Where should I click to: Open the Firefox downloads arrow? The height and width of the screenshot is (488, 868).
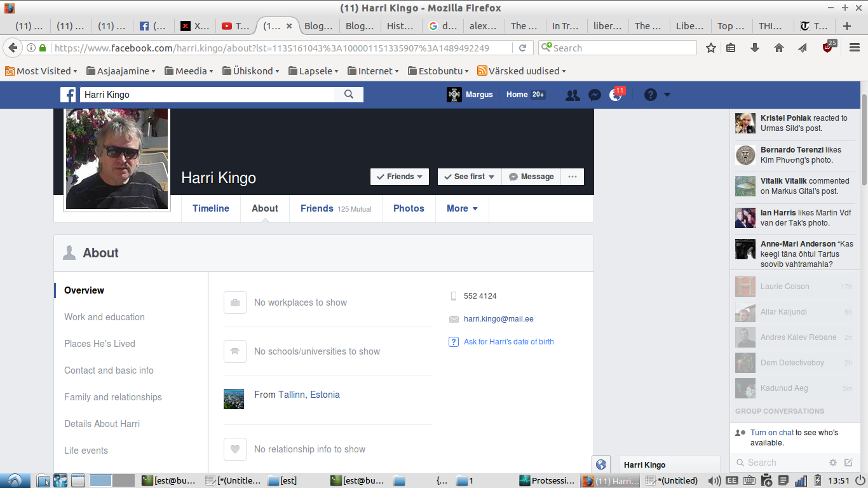[755, 48]
